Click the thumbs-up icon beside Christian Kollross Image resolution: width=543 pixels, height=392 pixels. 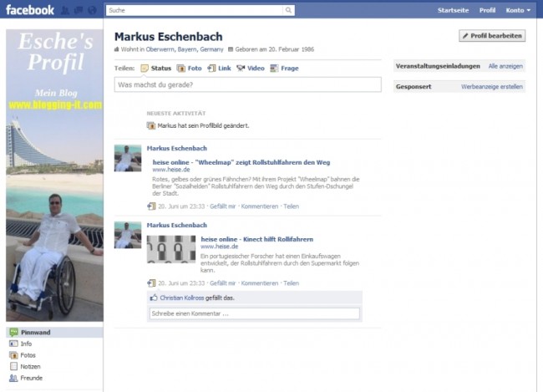coord(154,298)
